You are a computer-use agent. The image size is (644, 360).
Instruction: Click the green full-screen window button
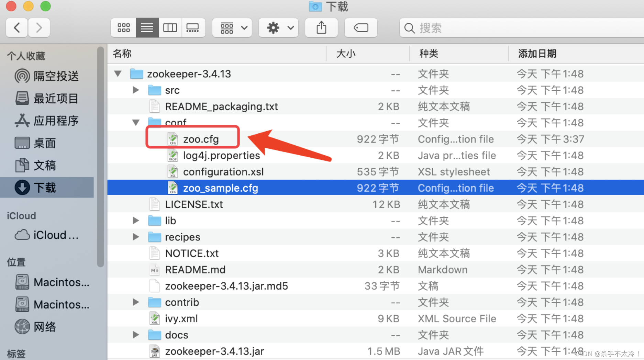tap(45, 6)
